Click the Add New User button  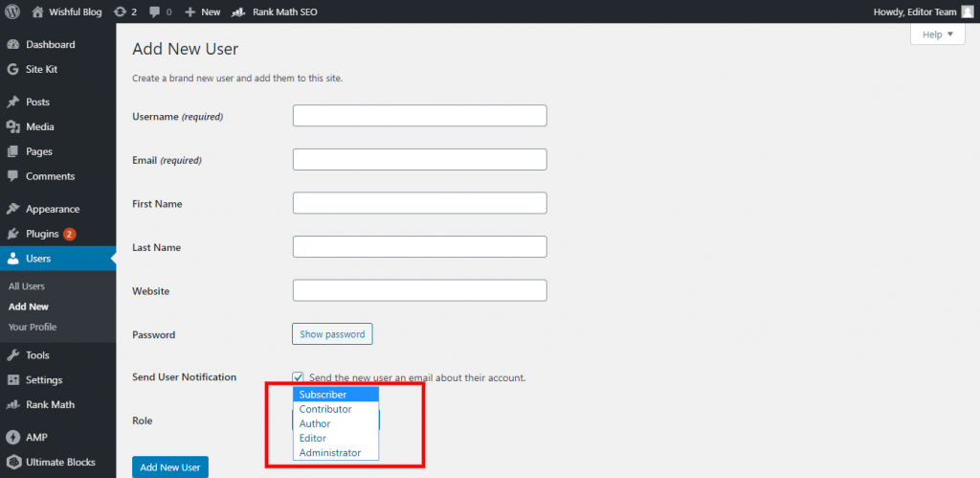(x=170, y=467)
